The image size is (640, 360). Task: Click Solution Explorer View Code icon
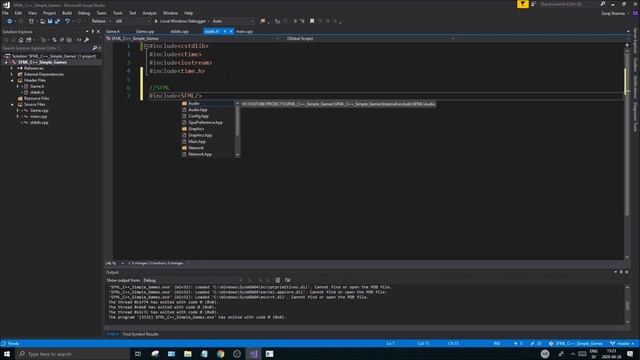click(79, 40)
